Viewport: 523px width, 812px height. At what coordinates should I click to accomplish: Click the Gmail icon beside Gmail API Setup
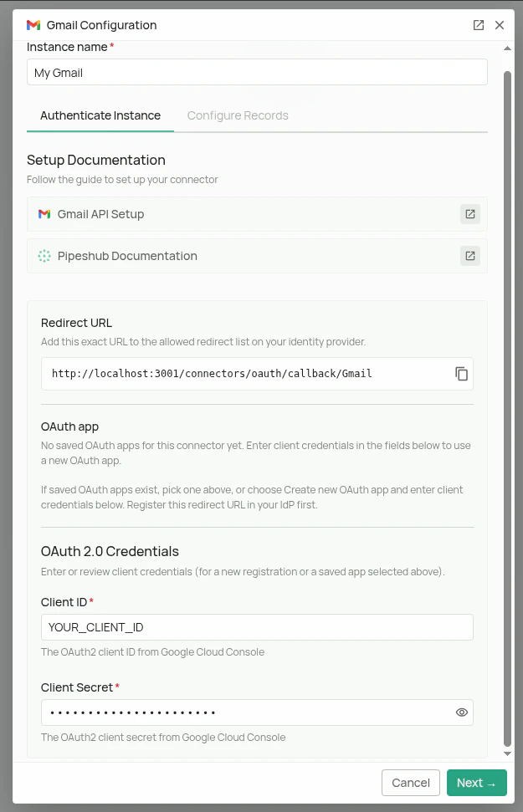44,214
